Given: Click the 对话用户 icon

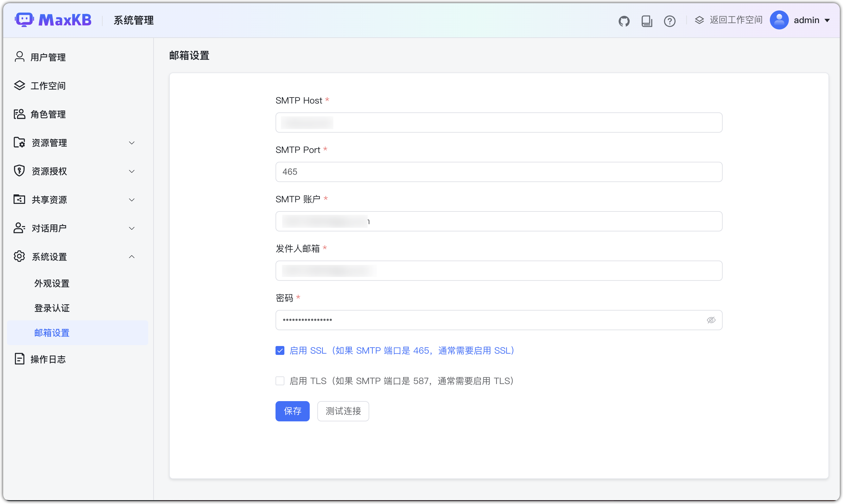Looking at the screenshot, I should click(x=19, y=228).
